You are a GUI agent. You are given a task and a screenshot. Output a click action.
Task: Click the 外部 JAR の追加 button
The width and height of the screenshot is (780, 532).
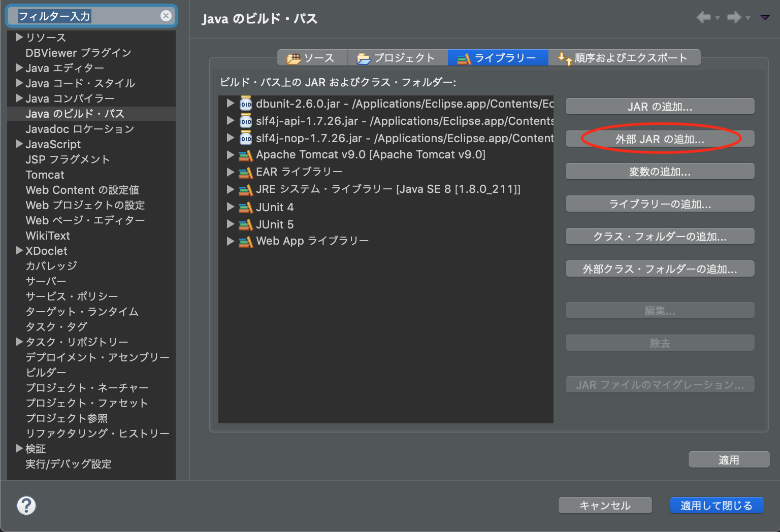click(x=660, y=138)
